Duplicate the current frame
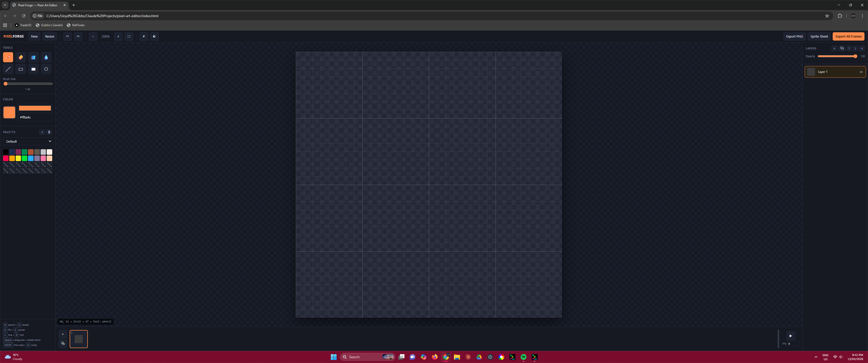 point(63,343)
